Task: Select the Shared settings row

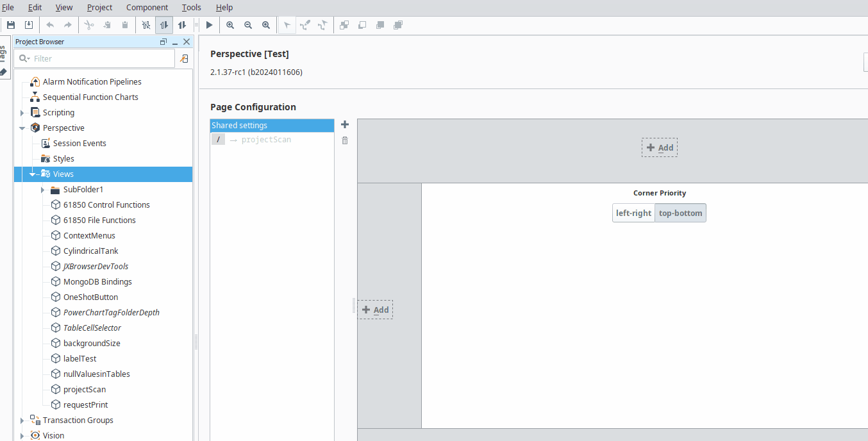Action: tap(272, 126)
